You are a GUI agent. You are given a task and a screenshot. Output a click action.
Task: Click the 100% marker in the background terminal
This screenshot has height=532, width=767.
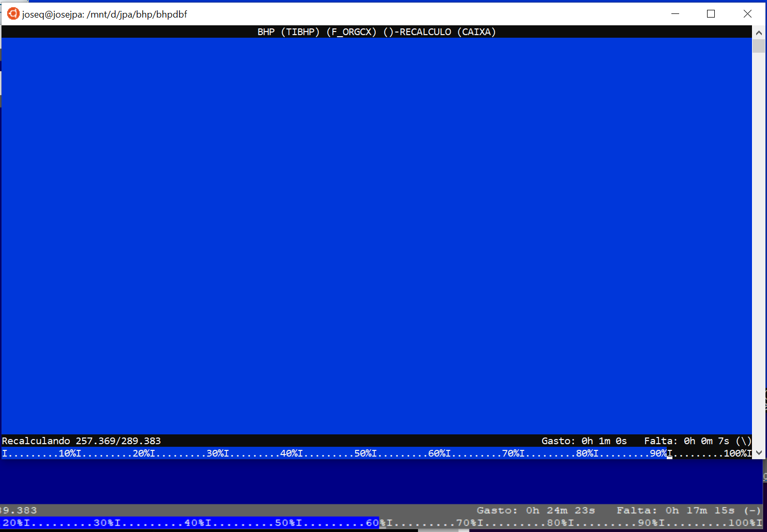point(742,523)
